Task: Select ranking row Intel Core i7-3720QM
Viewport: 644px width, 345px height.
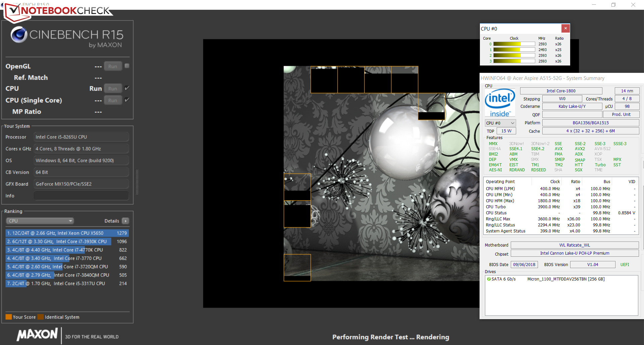Action: pos(67,267)
